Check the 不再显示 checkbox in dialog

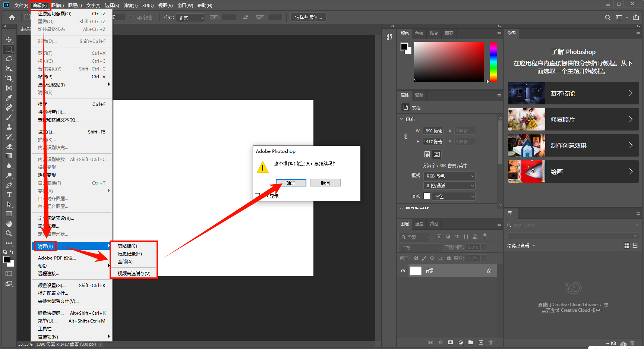click(x=257, y=196)
